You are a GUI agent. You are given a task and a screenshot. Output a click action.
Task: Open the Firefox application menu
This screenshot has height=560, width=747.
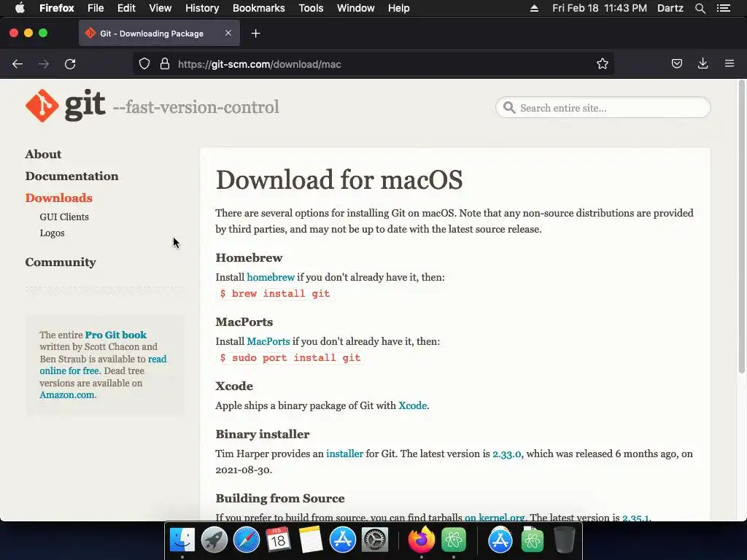(x=57, y=8)
